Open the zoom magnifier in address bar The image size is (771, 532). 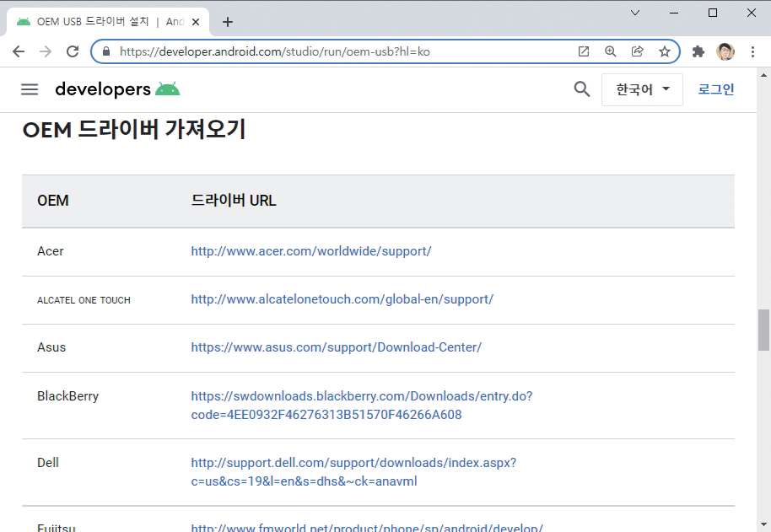coord(610,51)
